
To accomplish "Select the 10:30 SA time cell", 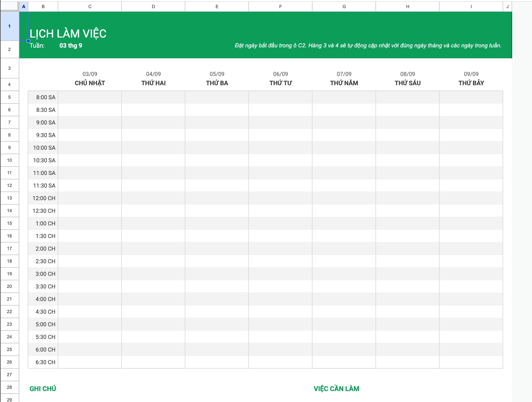I will tap(43, 160).
